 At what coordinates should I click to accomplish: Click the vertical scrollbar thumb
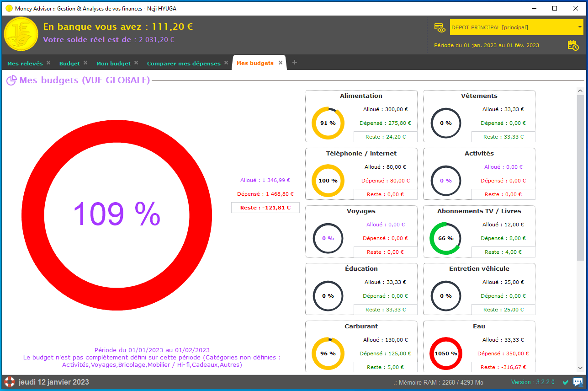coord(580,177)
